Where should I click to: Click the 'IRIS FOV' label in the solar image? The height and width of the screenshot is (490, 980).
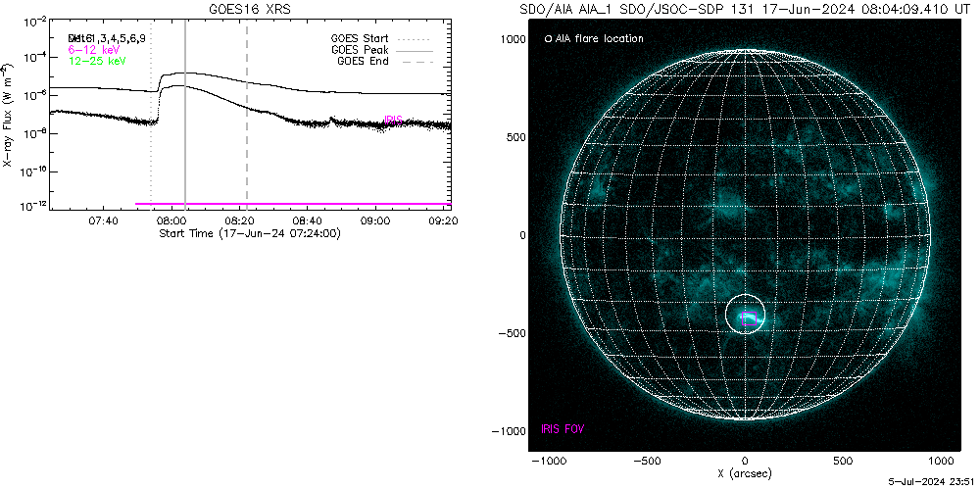coord(563,429)
